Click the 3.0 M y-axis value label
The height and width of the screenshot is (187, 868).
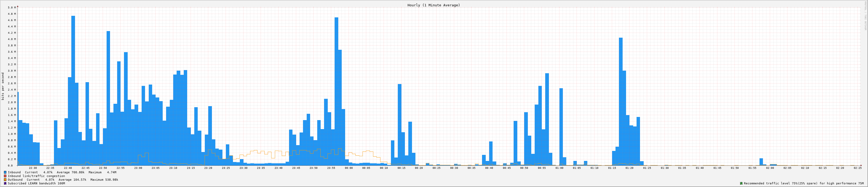pyautogui.click(x=12, y=71)
